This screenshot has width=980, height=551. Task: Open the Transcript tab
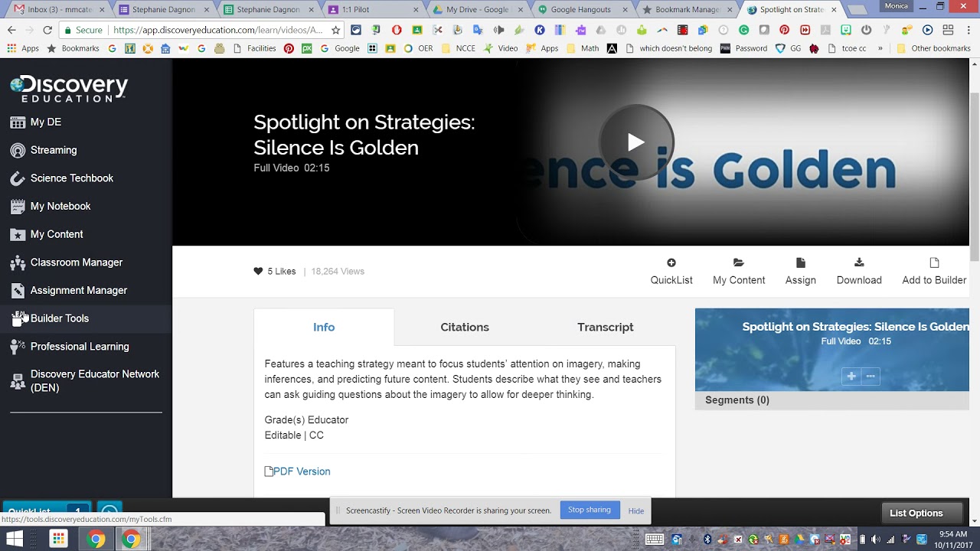606,327
